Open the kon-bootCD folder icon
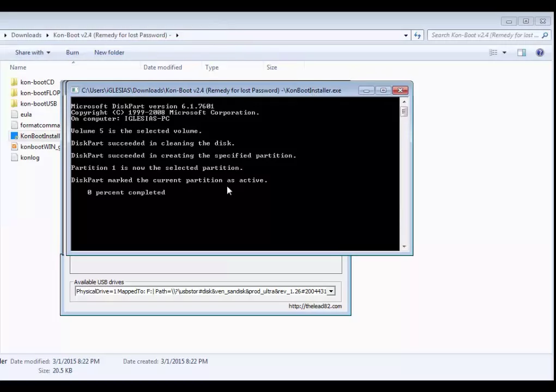This screenshot has height=392, width=556. pos(14,82)
